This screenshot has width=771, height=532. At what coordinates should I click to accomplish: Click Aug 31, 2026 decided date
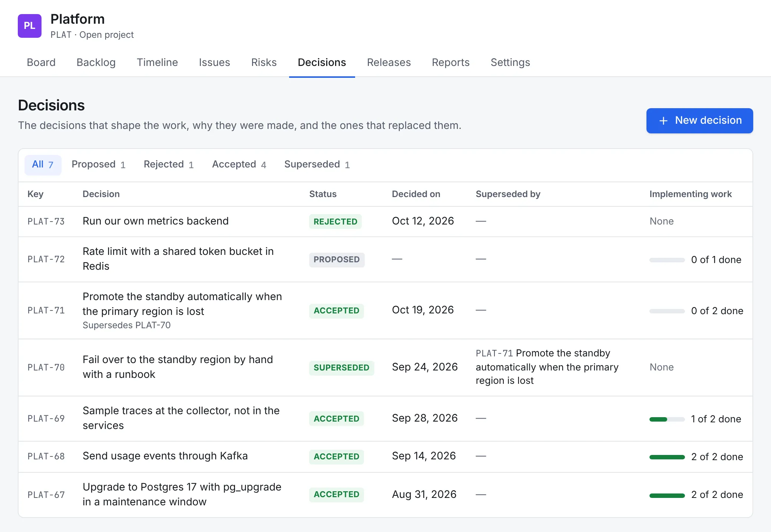(424, 495)
